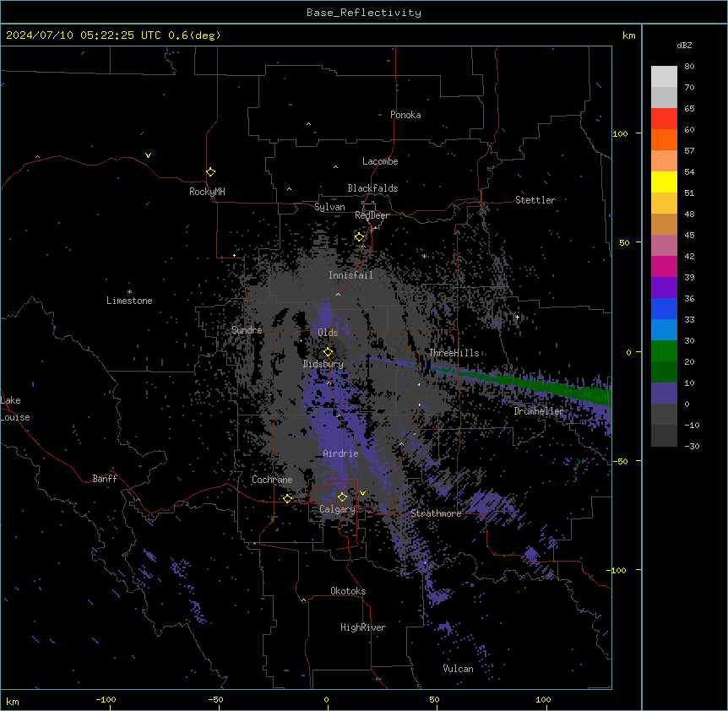Click the yellow diamond marker above RockyMH
The width and height of the screenshot is (728, 711).
pyautogui.click(x=210, y=172)
